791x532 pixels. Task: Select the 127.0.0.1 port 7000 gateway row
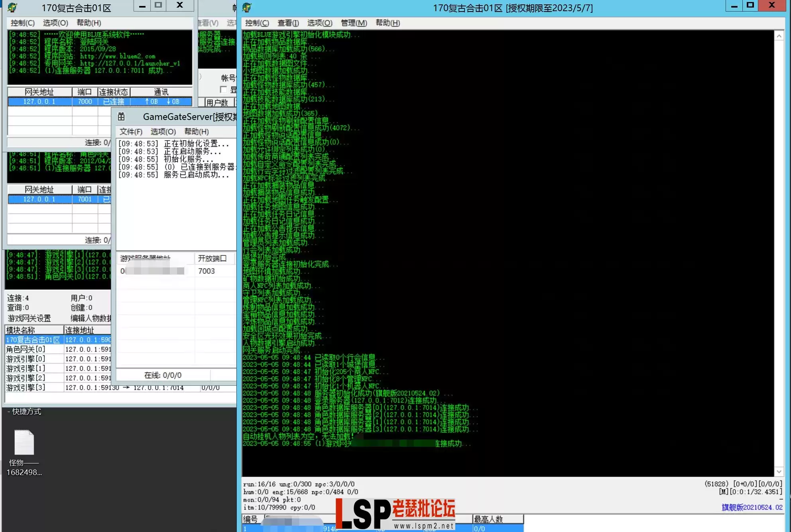[x=100, y=102]
